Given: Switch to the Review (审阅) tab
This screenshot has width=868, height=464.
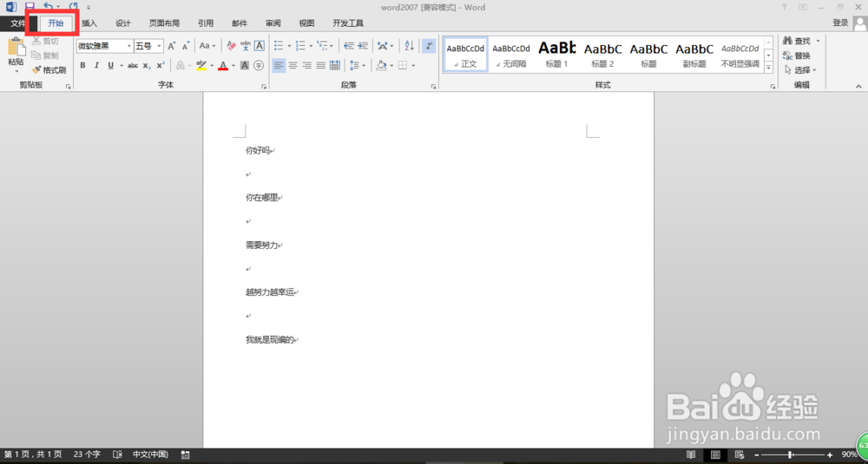Looking at the screenshot, I should click(273, 23).
